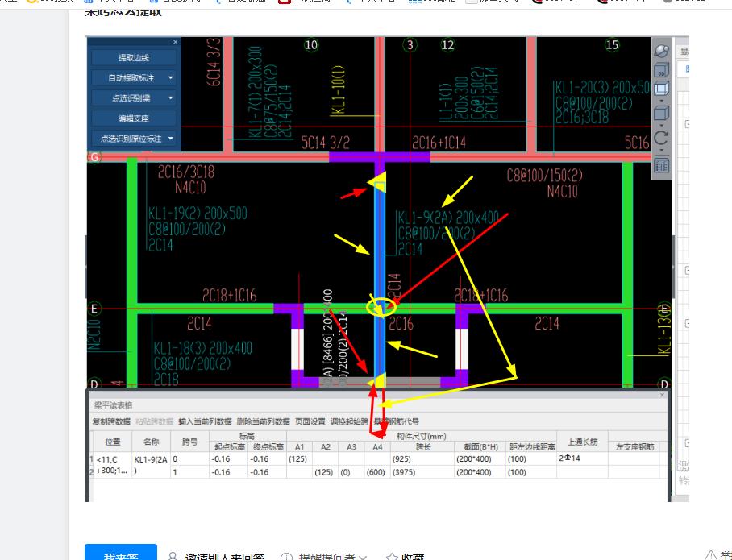Close the 梁平法表格 dialog
Viewport: 732px width, 560px height.
(x=662, y=396)
